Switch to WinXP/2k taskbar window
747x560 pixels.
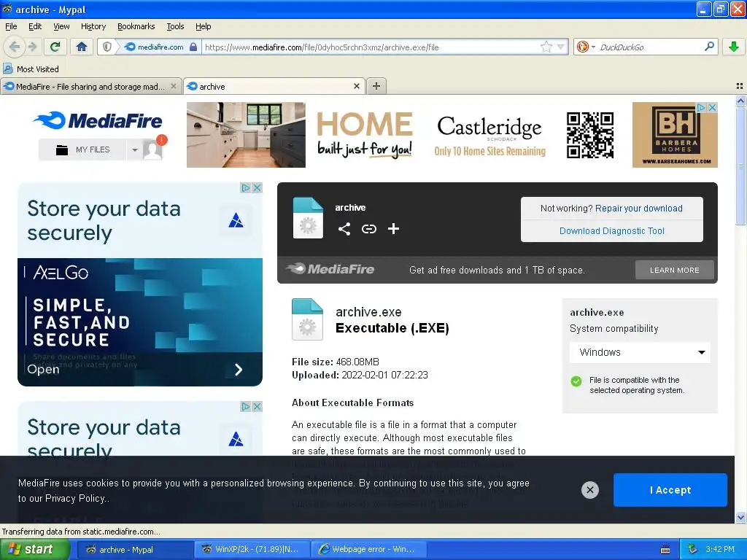coord(252,550)
